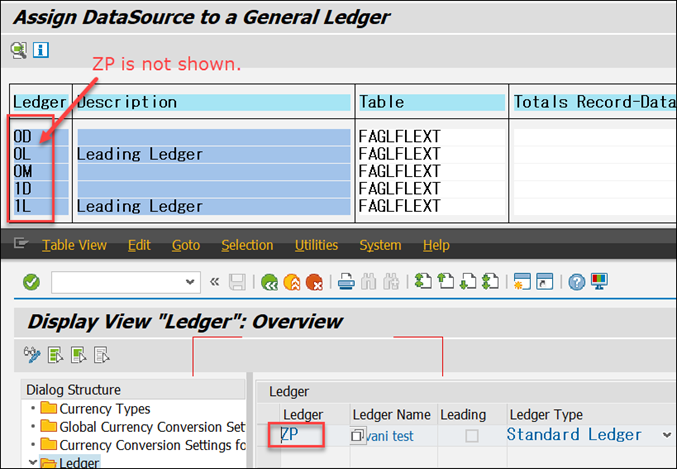This screenshot has height=469, width=677.
Task: Open the Help question mark icon
Action: [x=576, y=282]
